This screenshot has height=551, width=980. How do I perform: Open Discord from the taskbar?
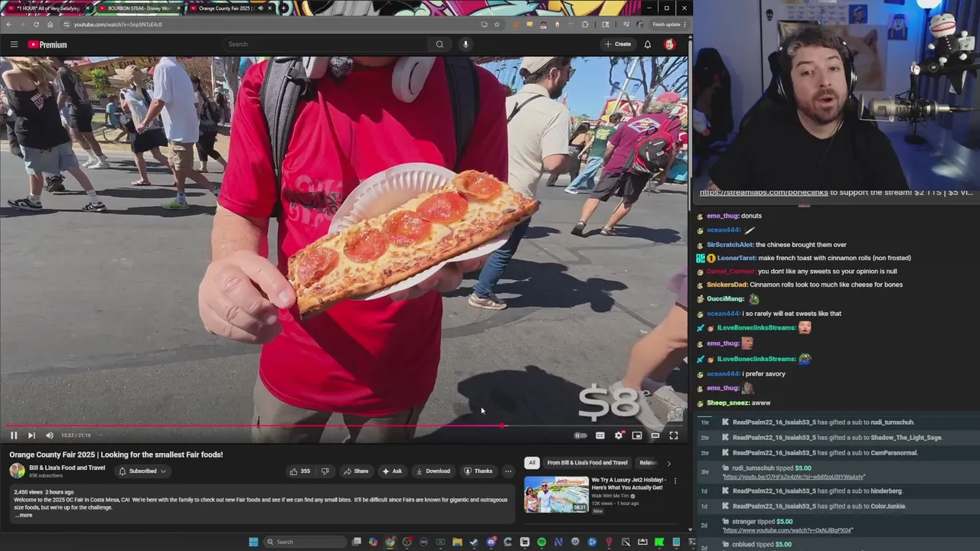pos(491,542)
